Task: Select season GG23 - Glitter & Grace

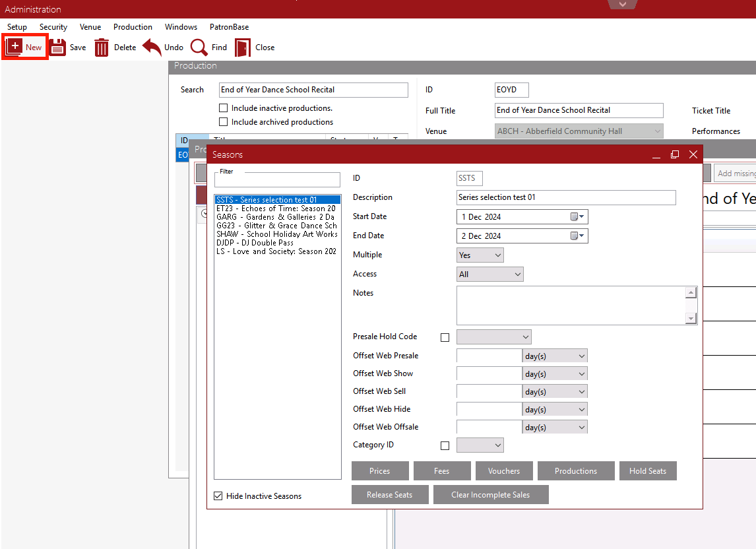Action: pyautogui.click(x=278, y=226)
